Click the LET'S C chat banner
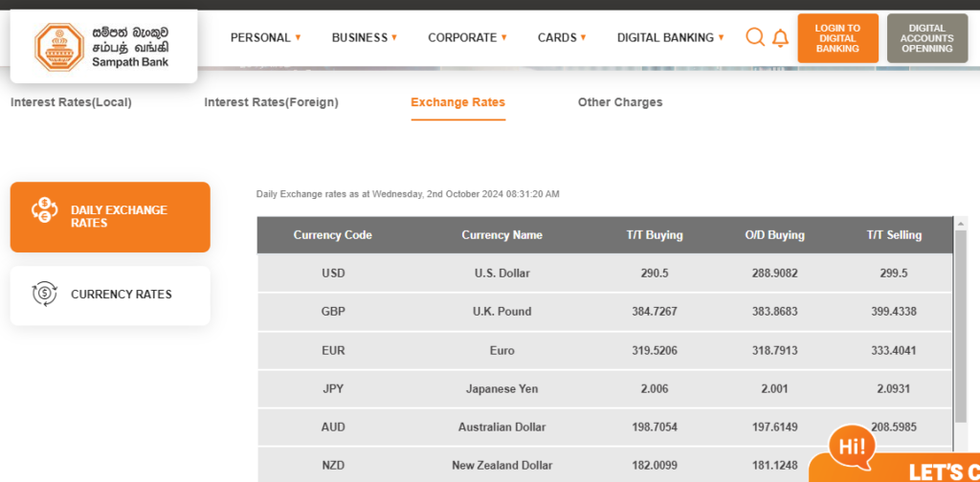The width and height of the screenshot is (980, 482). [x=895, y=469]
